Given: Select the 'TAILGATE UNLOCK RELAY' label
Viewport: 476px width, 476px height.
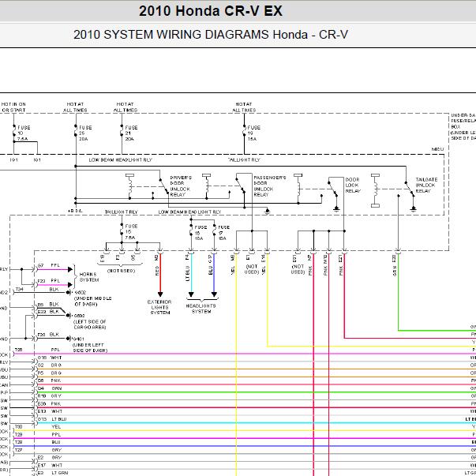Looking at the screenshot, I should (x=426, y=186).
